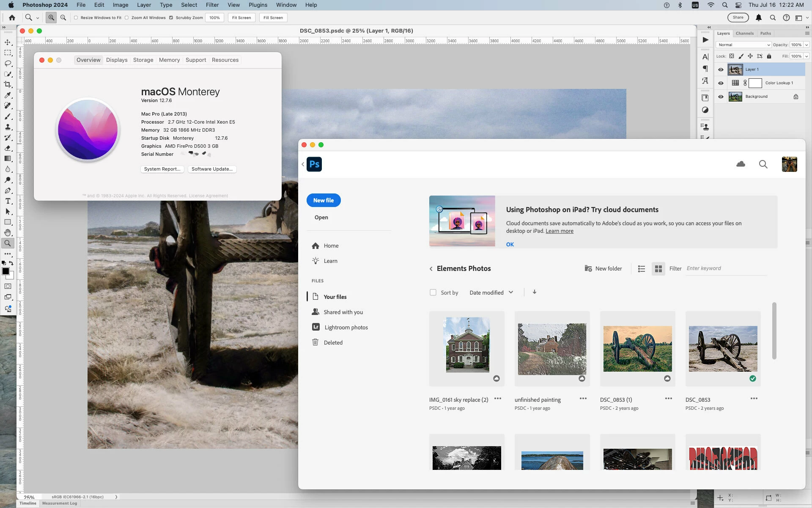The height and width of the screenshot is (508, 812).
Task: Switch to the Channels tab
Action: (744, 33)
